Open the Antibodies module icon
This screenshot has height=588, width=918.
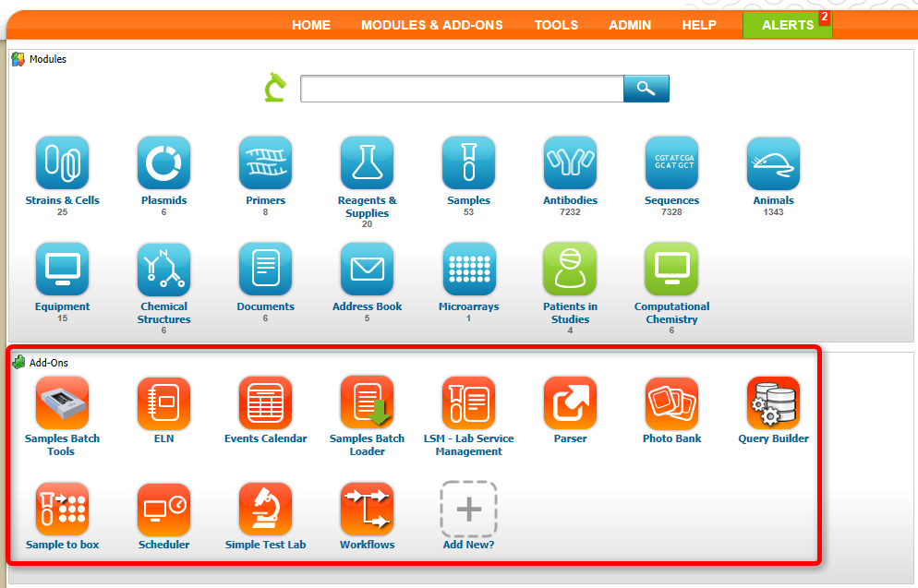[570, 163]
